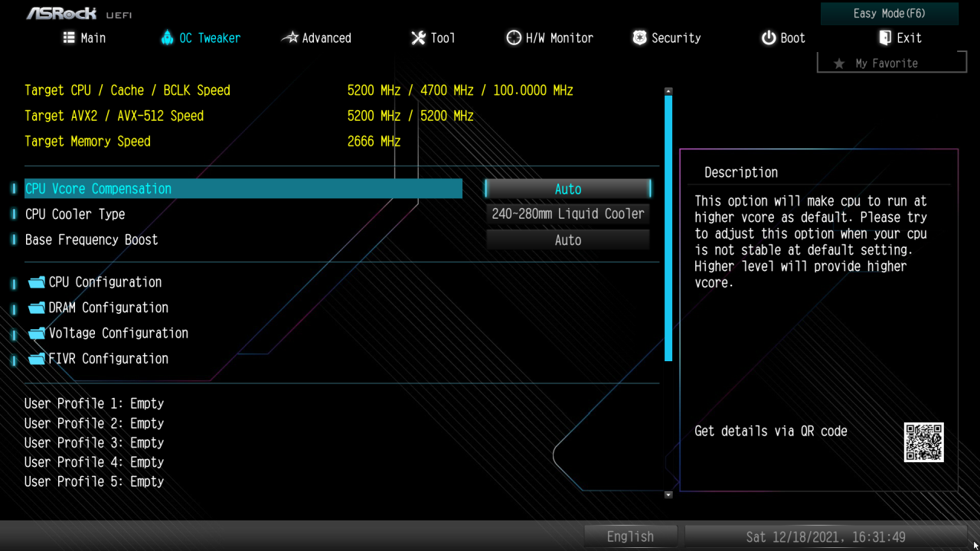Click the OC Tweaker rocket icon
This screenshot has height=551, width=980.
[167, 37]
